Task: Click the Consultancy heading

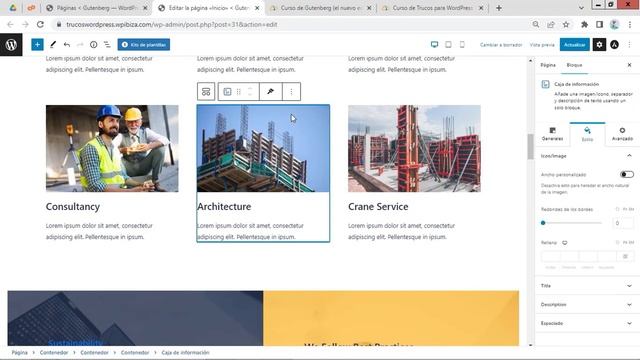Action: 73,207
